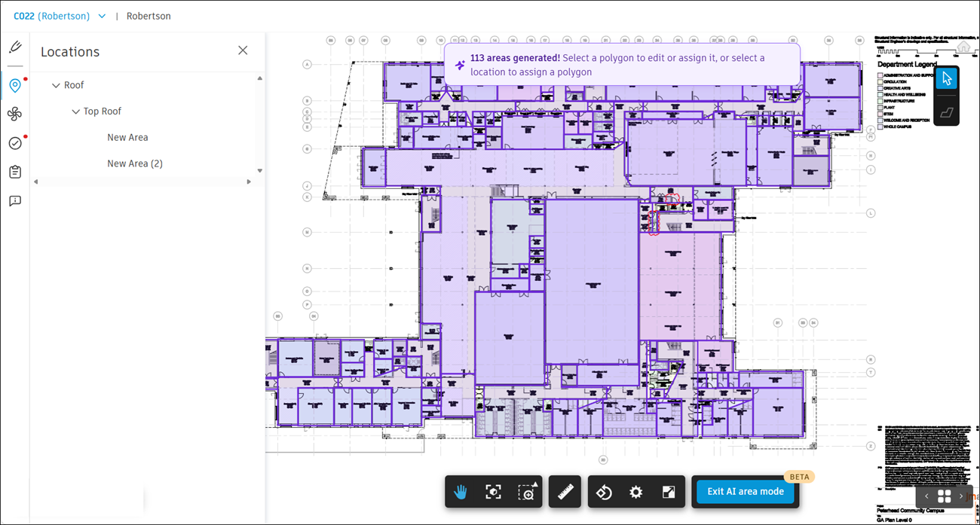Select the Measure ruler tool
Image resolution: width=980 pixels, height=525 pixels.
pos(565,492)
